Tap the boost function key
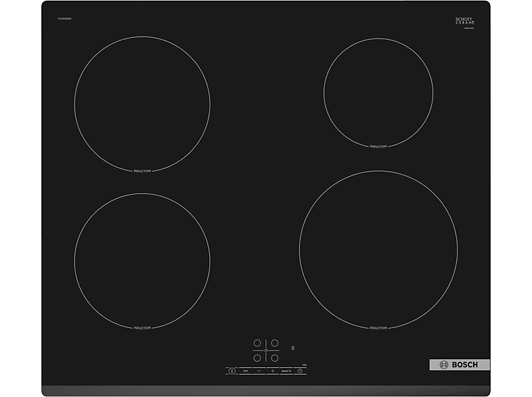 click(286, 371)
